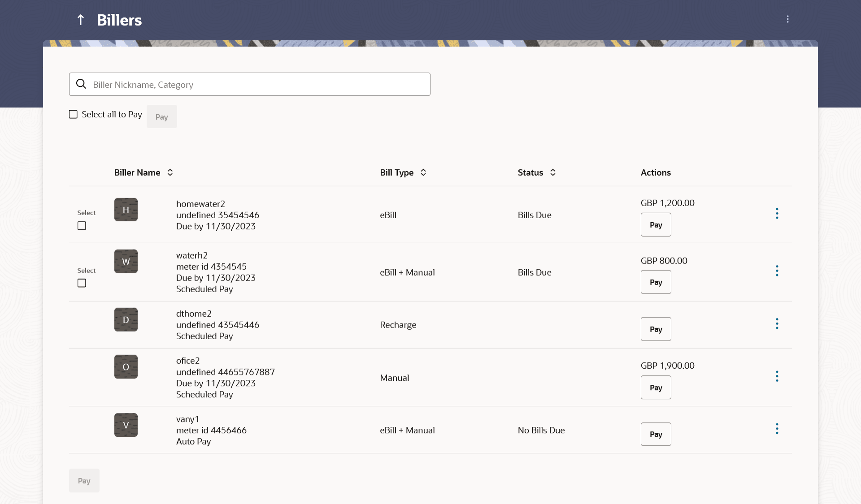Check the Select box for homewater2
The height and width of the screenshot is (504, 861).
[x=82, y=226]
